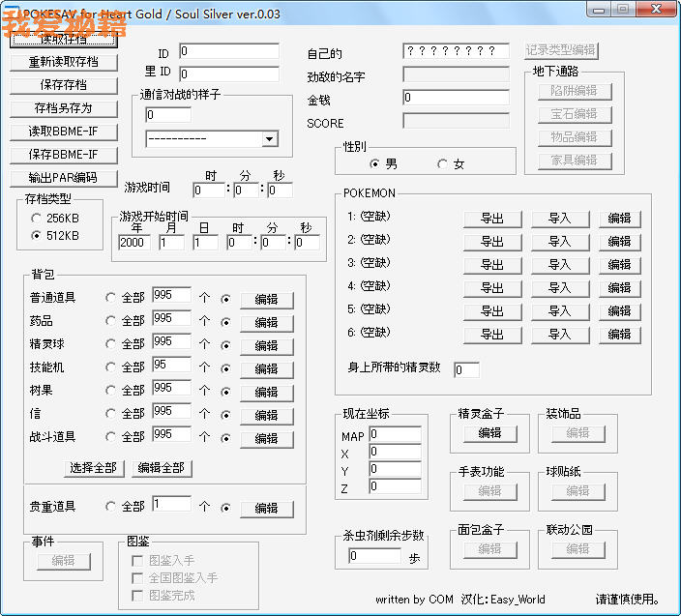Choose 女 as the gender
Viewport: 681px width, 616px height.
click(x=443, y=164)
